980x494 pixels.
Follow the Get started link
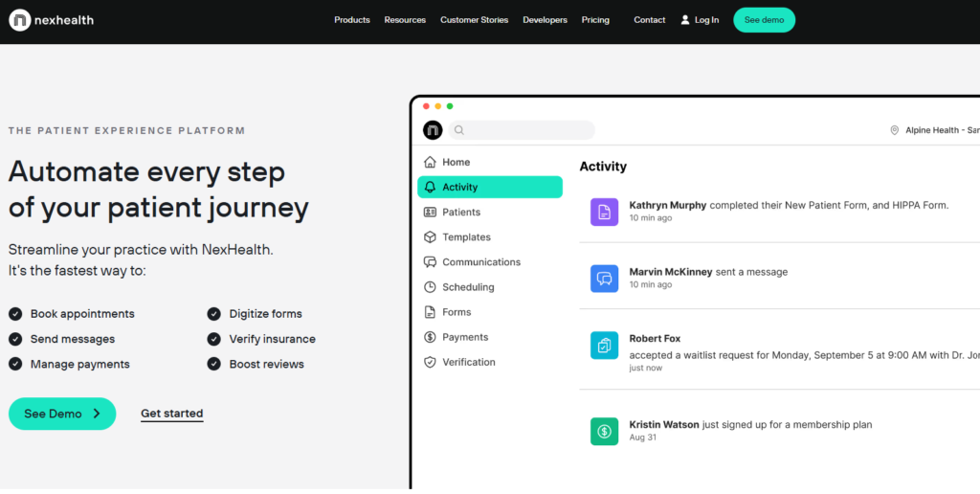click(171, 414)
